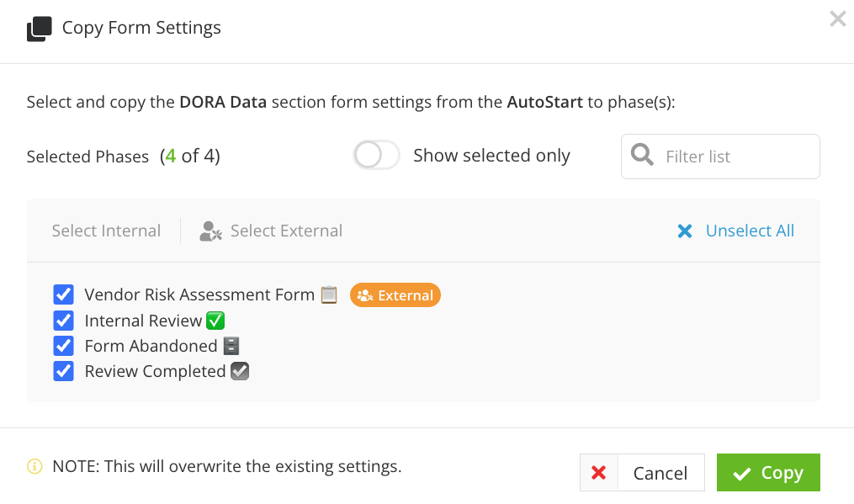Uncheck the Review Completed checkbox

pos(64,371)
